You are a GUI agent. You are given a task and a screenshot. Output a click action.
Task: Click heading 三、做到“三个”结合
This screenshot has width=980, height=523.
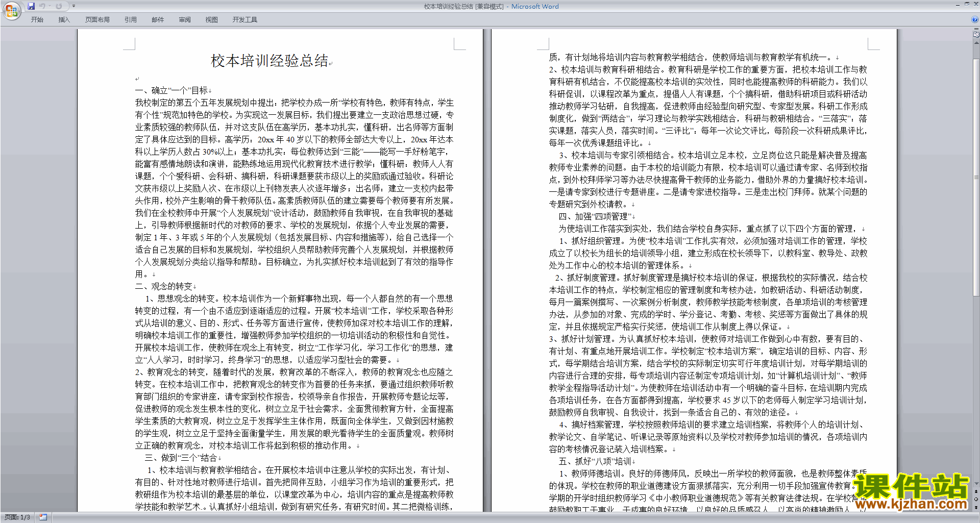point(181,458)
